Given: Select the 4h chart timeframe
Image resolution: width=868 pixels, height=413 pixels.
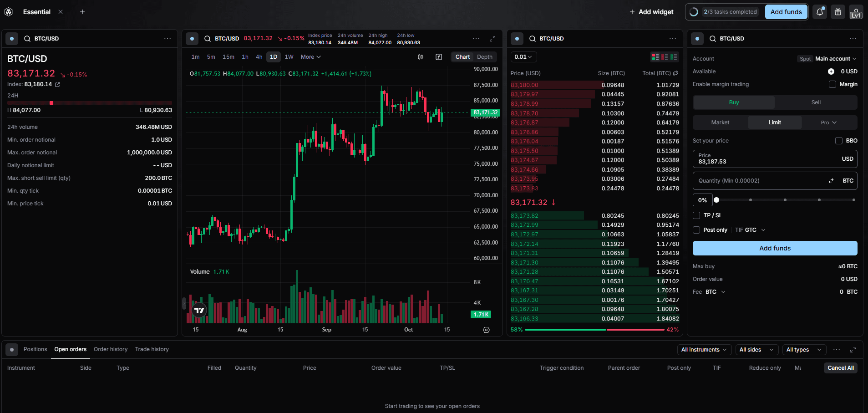Looking at the screenshot, I should pyautogui.click(x=259, y=57).
